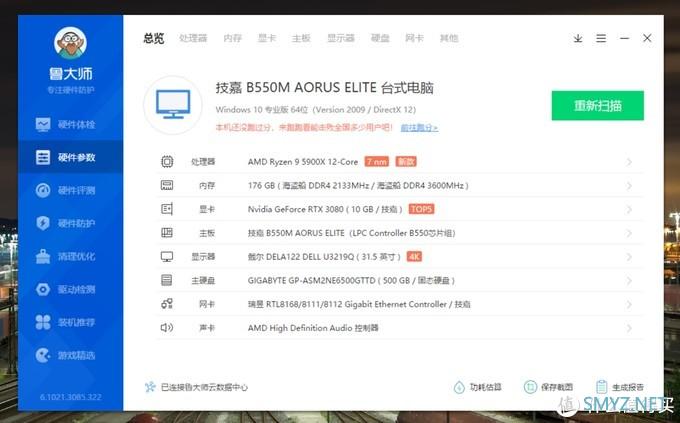Click the 4K badge on display row
The width and height of the screenshot is (680, 423).
(x=414, y=257)
